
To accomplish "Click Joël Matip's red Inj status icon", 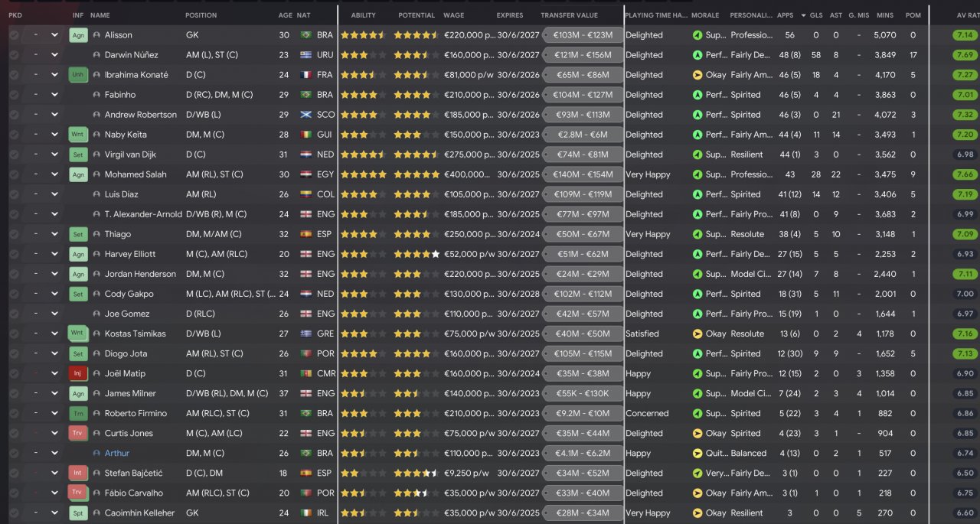I will [78, 373].
